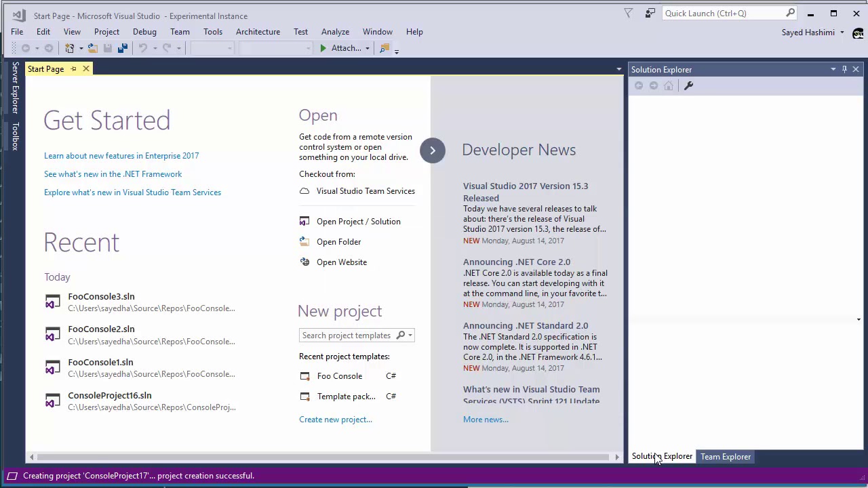Click the Developer News collapse arrow button
The image size is (868, 488).
433,150
